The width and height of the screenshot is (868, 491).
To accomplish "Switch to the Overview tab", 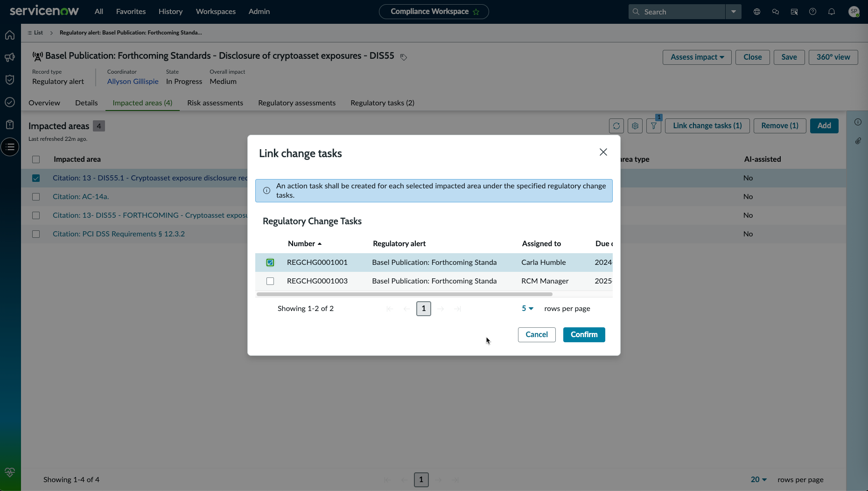I will coord(44,103).
